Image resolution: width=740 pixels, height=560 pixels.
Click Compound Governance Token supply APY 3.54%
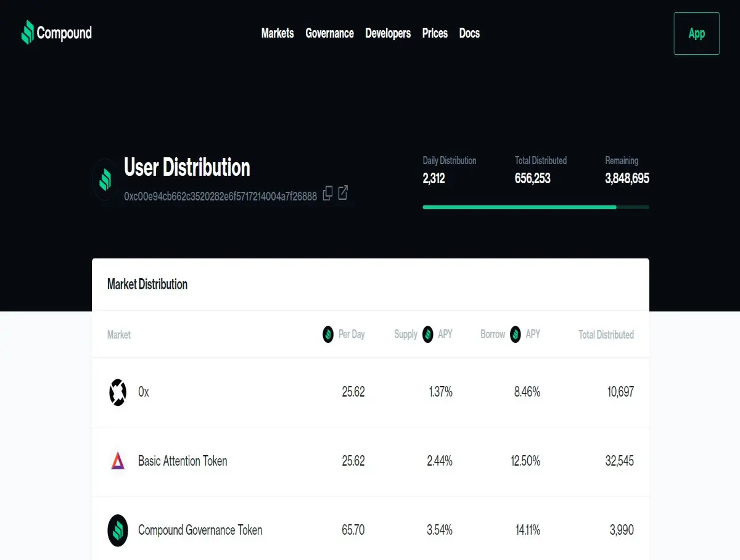[x=440, y=530]
